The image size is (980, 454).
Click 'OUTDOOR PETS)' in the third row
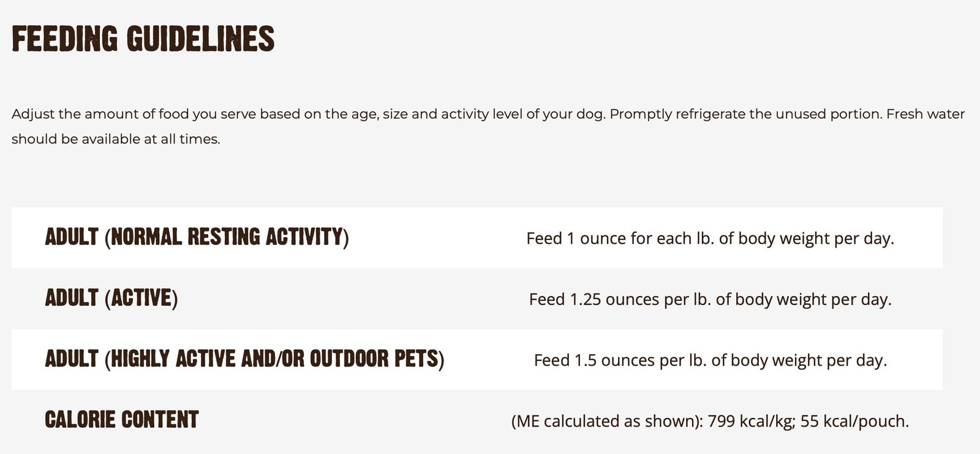(x=377, y=359)
